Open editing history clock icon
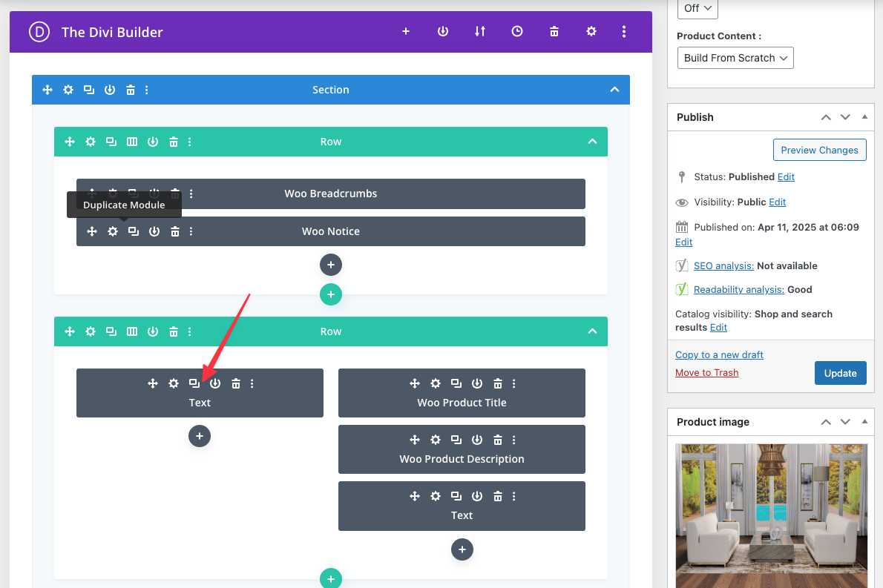Image resolution: width=883 pixels, height=588 pixels. click(517, 31)
